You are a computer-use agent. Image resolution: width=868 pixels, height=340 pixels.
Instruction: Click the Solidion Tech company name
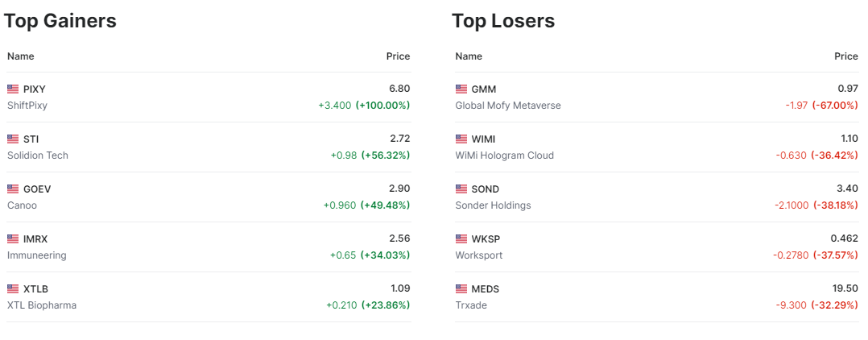click(x=38, y=155)
